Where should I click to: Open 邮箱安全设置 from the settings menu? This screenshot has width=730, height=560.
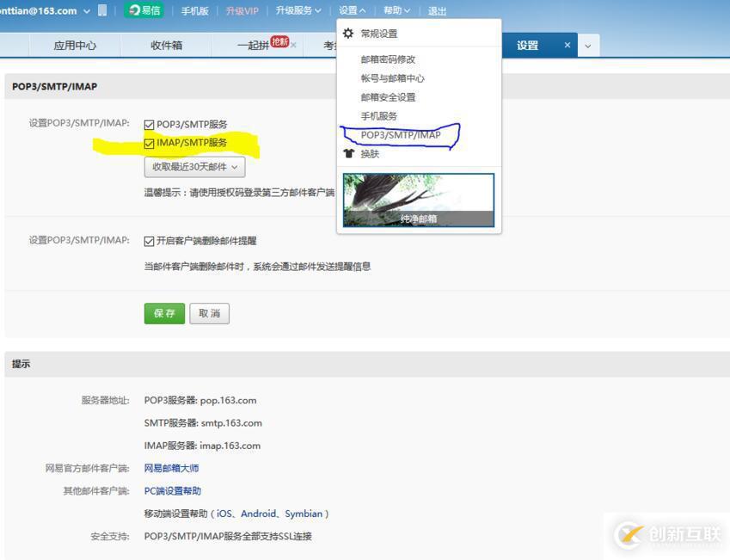click(389, 97)
